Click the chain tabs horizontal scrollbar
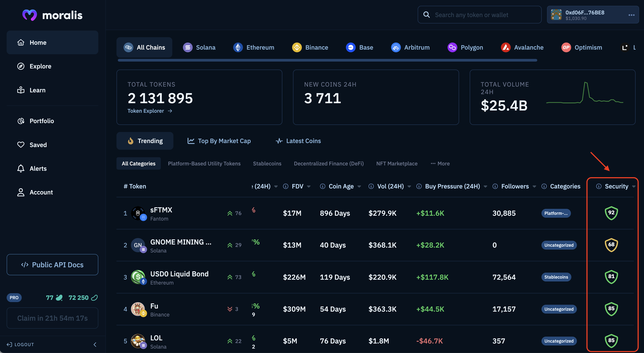 pos(327,60)
